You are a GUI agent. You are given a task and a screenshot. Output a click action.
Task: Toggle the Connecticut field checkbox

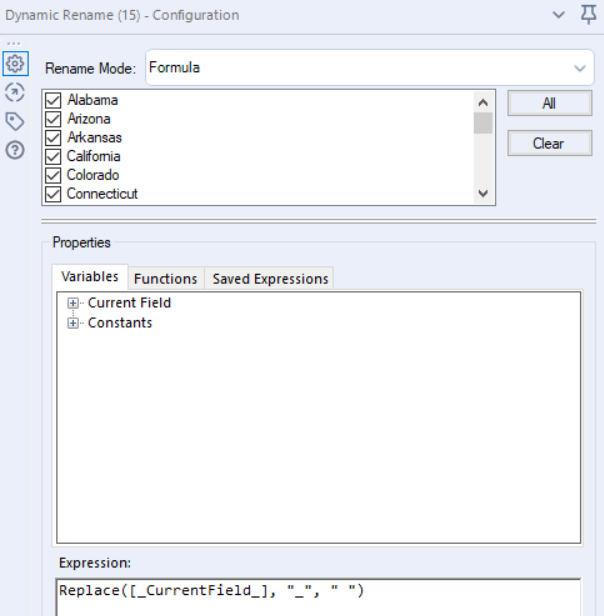[x=54, y=194]
